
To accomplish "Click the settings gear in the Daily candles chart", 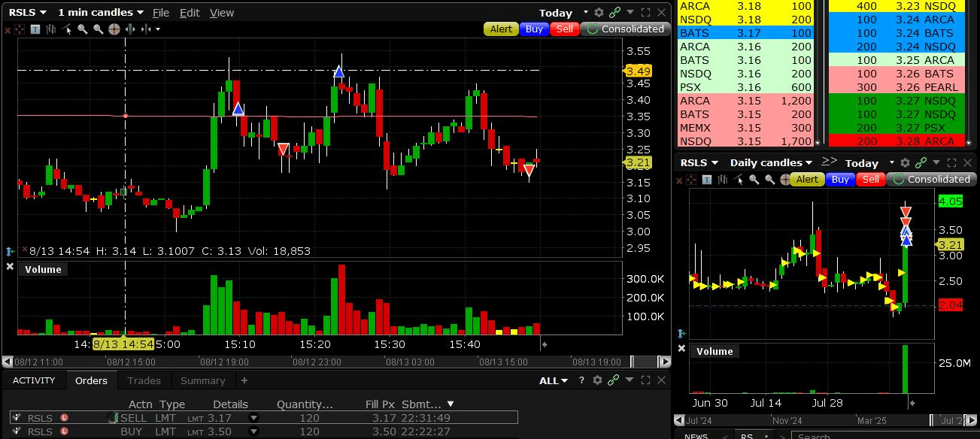I will coord(905,162).
